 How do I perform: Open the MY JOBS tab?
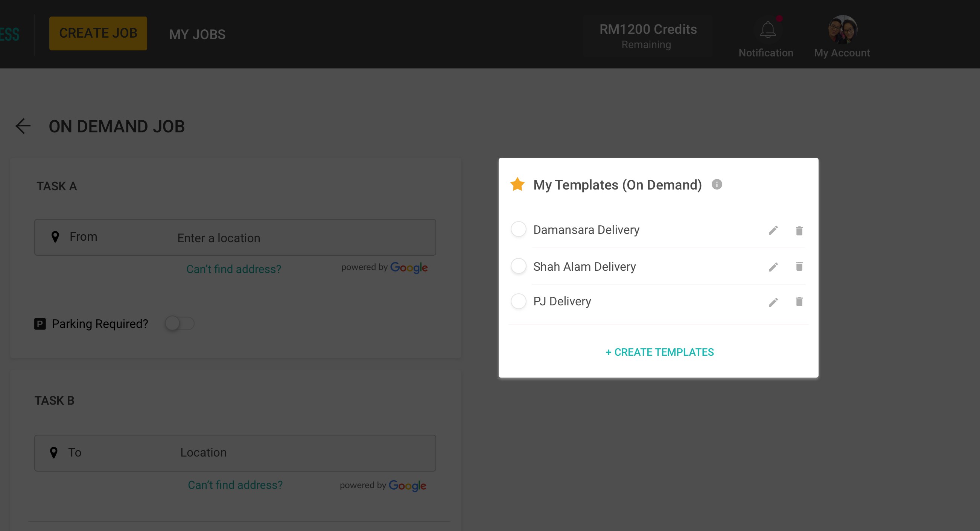(197, 35)
